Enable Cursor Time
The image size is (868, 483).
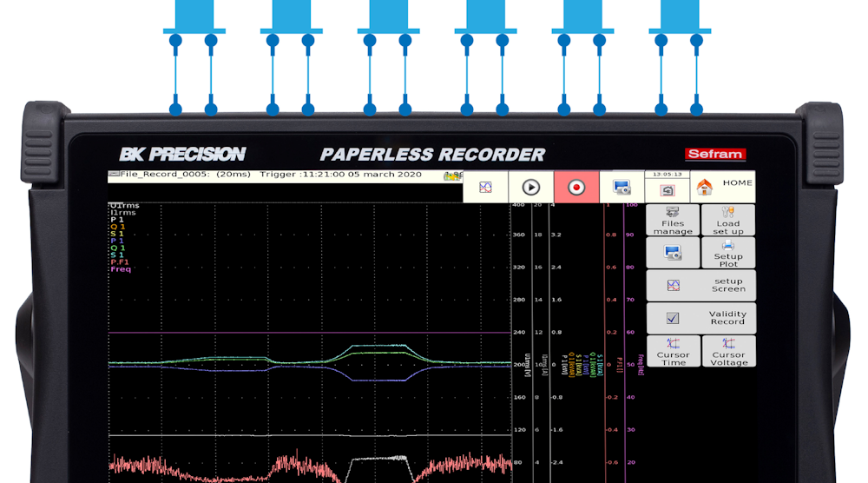point(673,351)
